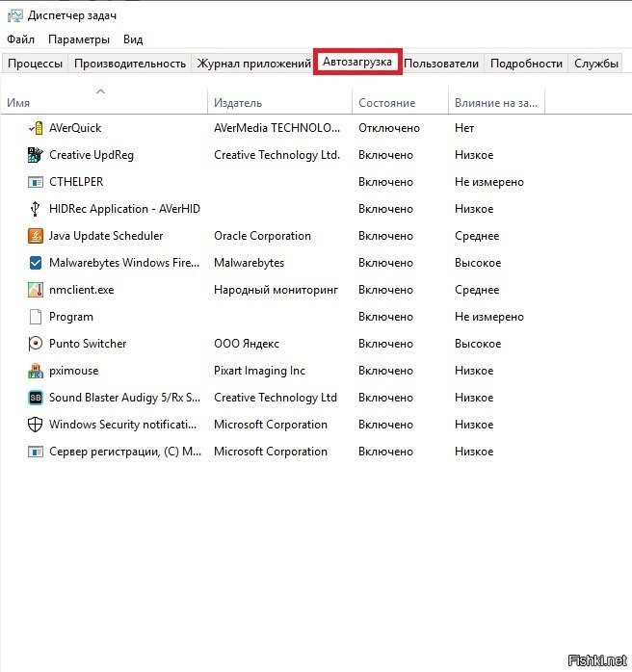Sort by Влияние на запуск column
This screenshot has width=632, height=672.
[496, 103]
